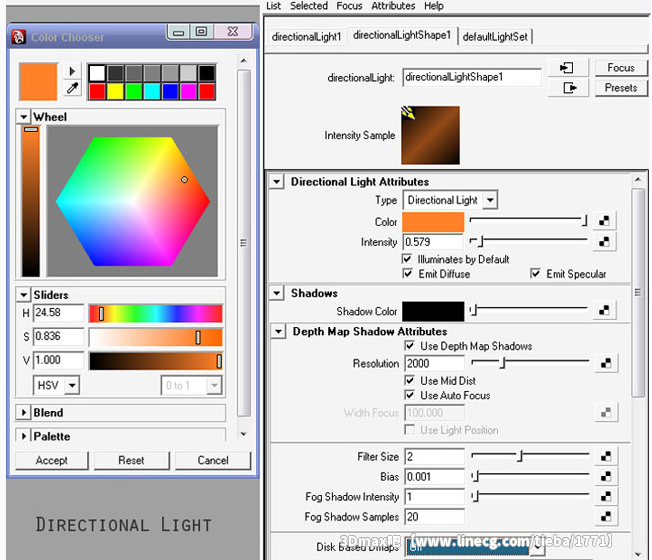Click map button for Bias
This screenshot has height=560, width=652.
(x=605, y=476)
